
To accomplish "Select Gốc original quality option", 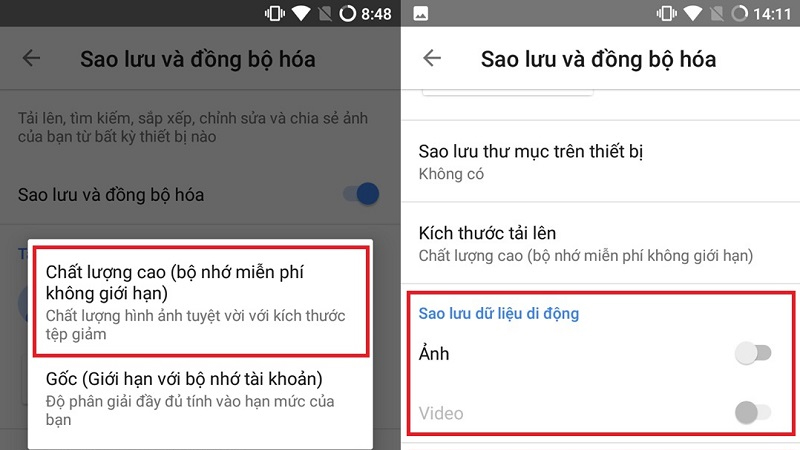I will (201, 398).
